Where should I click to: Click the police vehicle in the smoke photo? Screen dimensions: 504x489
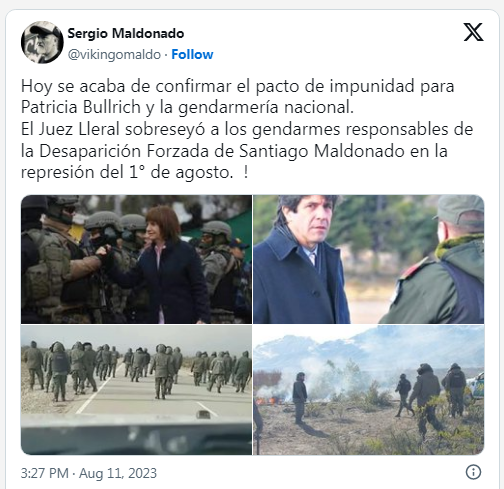(x=476, y=386)
